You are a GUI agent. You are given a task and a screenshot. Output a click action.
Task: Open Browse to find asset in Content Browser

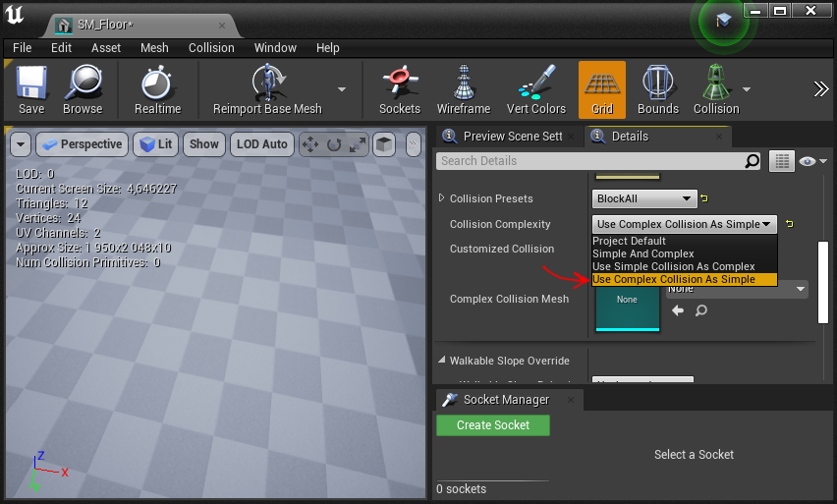83,84
